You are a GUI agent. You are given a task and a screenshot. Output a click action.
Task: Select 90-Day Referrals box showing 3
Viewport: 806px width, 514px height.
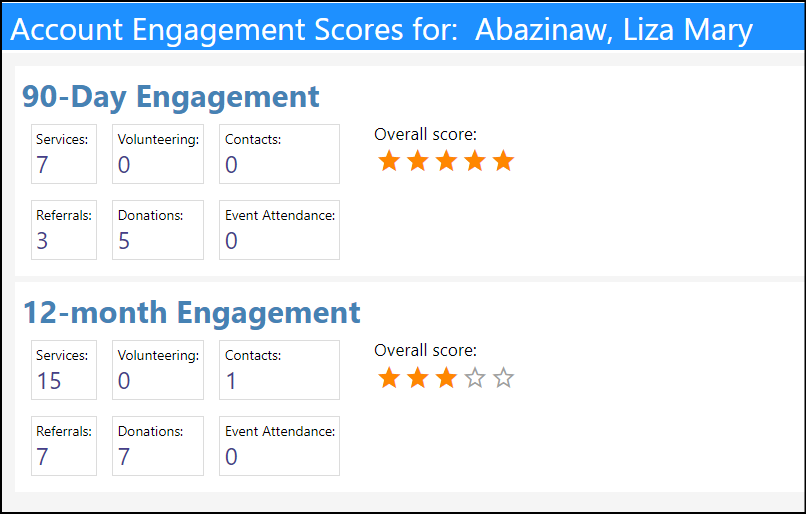coord(64,230)
